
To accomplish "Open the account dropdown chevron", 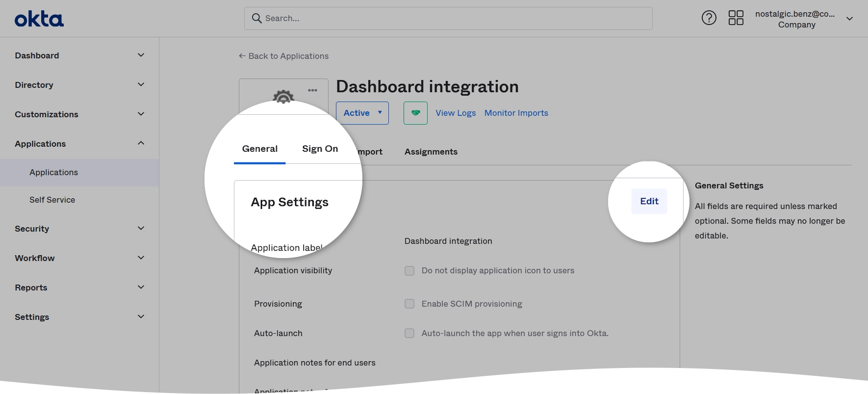I will coord(849,19).
